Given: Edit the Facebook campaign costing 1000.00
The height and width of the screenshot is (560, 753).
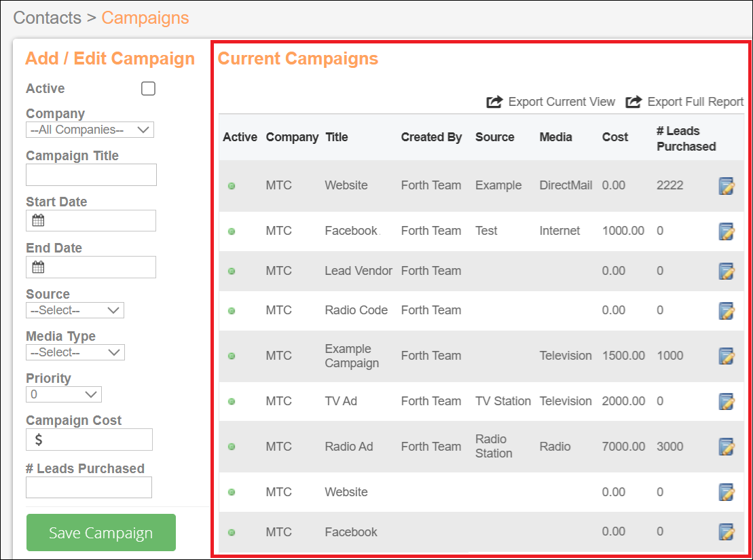Looking at the screenshot, I should tap(726, 231).
